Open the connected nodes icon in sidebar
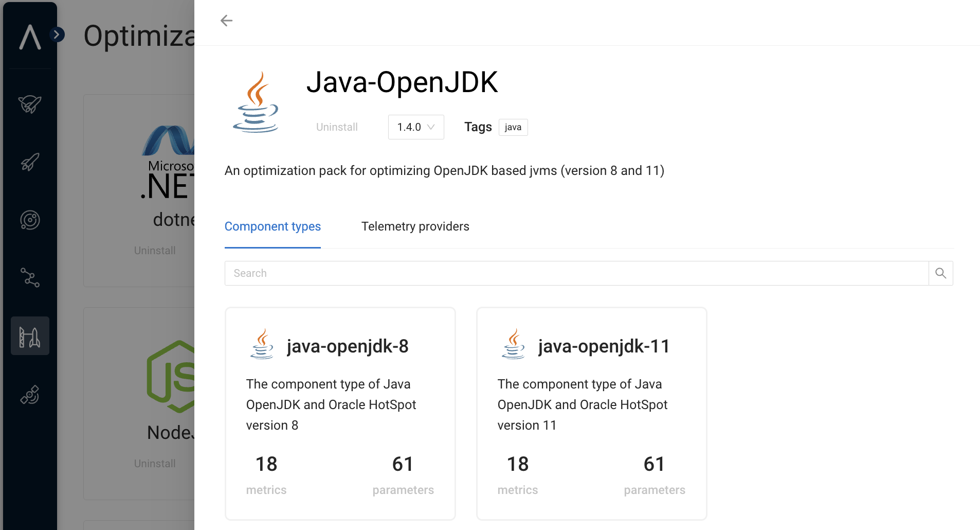 click(x=30, y=278)
